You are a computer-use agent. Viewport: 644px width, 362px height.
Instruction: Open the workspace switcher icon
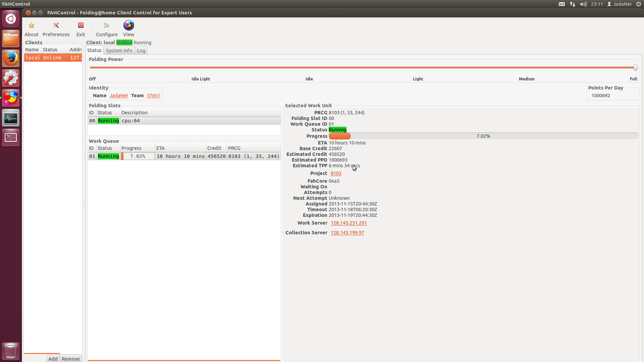[11, 137]
